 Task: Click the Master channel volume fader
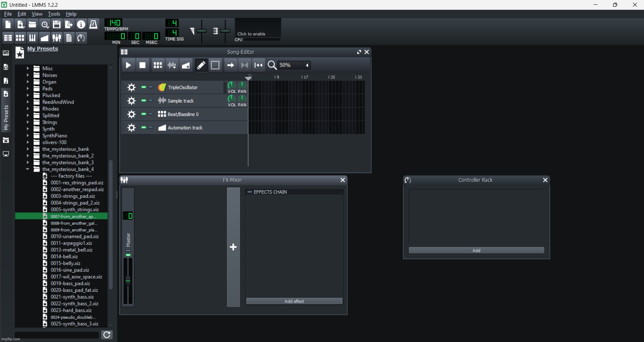(x=128, y=281)
